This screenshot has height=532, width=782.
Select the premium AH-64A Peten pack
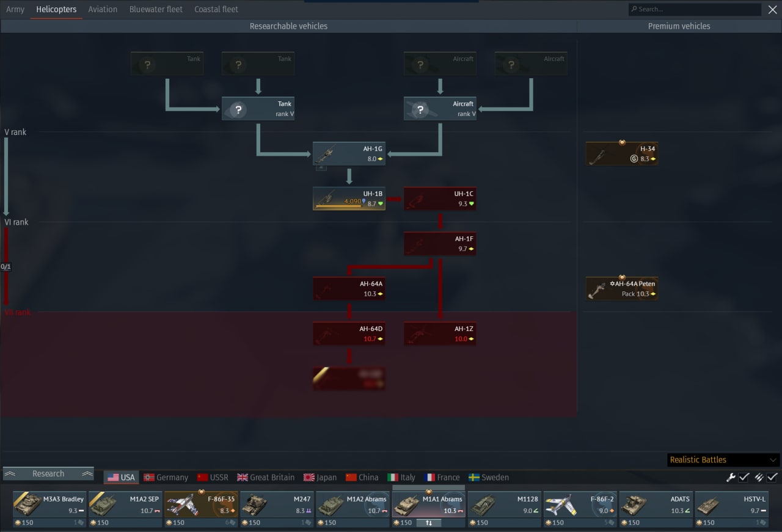(622, 289)
